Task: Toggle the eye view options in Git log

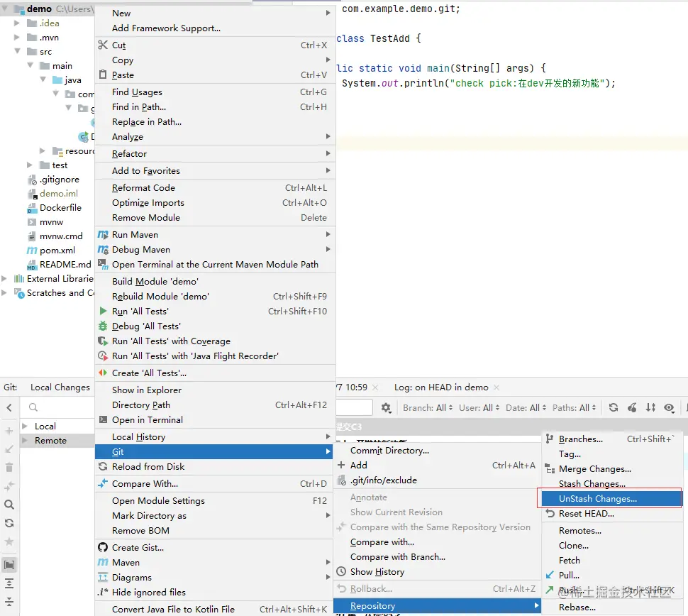Action: (x=669, y=407)
